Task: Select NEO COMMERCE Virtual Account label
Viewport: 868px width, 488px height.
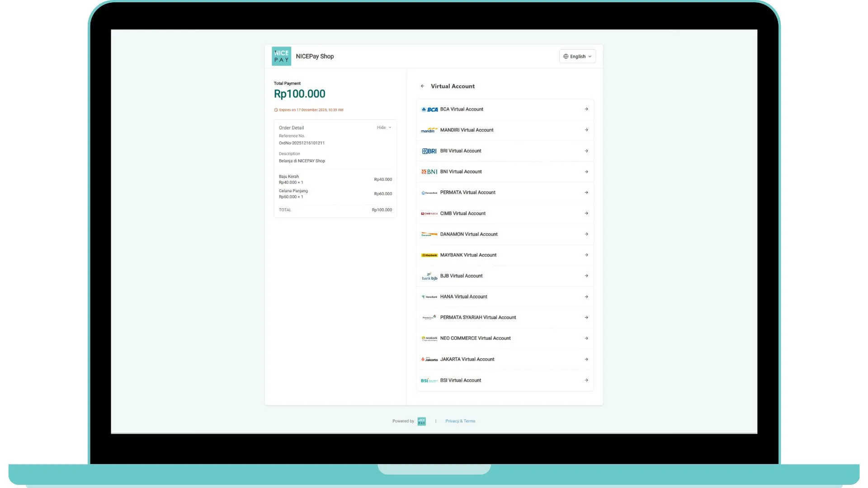Action: [475, 338]
